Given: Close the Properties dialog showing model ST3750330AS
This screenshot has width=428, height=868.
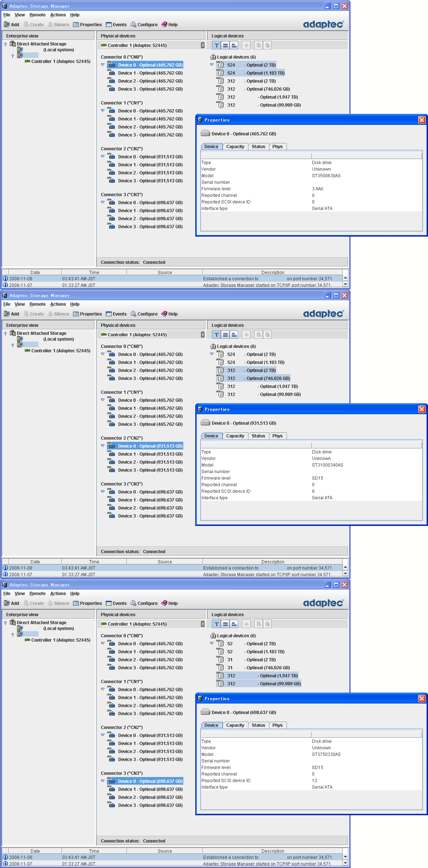Looking at the screenshot, I should (422, 698).
